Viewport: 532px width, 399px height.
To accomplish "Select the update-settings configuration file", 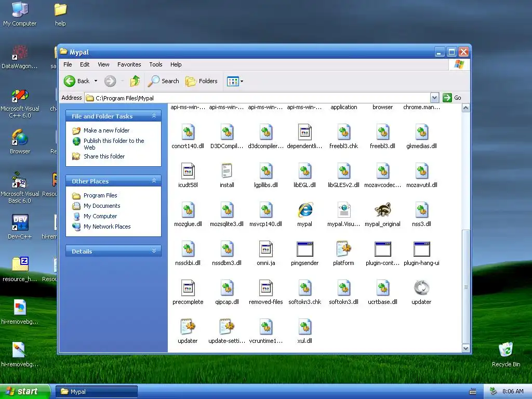I will (x=227, y=332).
